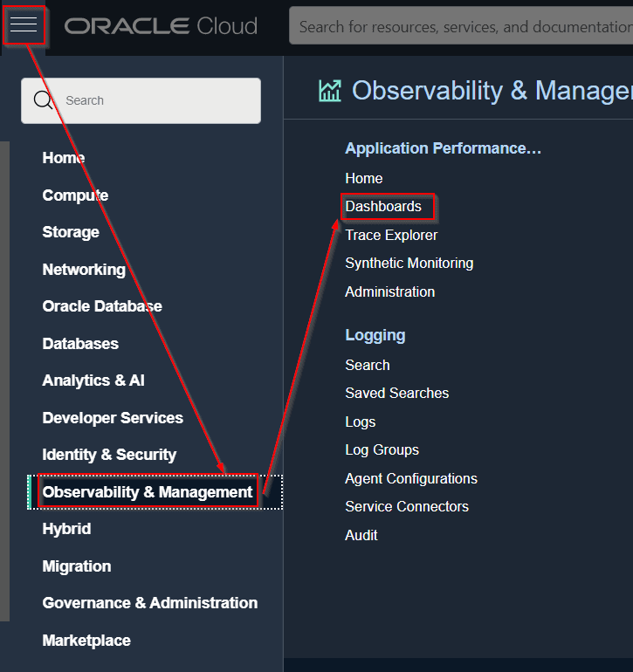Click the magnifier icon in sidebar search
This screenshot has height=672, width=633.
(x=44, y=100)
